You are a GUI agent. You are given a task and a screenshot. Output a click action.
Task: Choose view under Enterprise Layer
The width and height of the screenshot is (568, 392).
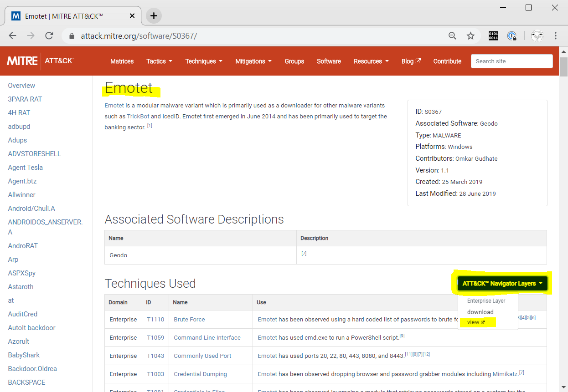[x=476, y=322]
